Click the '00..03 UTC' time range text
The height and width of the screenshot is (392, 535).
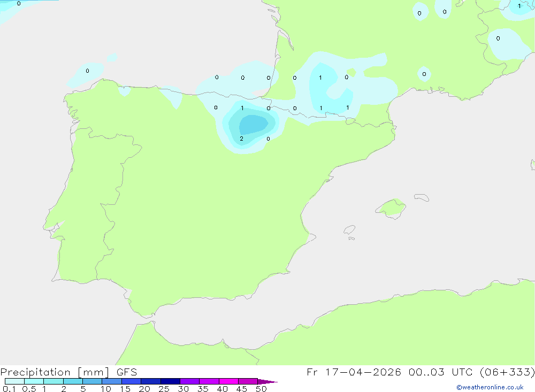(440, 372)
